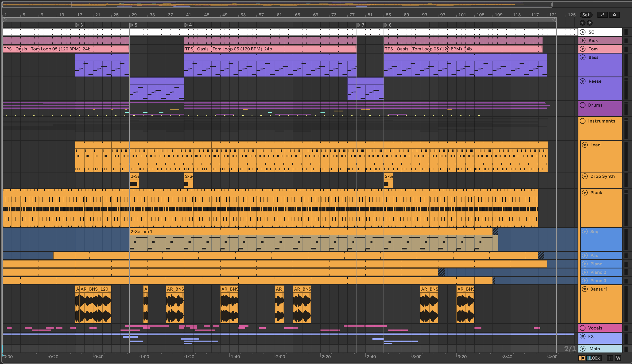
Task: Click the W optimize width button
Action: pyautogui.click(x=618, y=358)
